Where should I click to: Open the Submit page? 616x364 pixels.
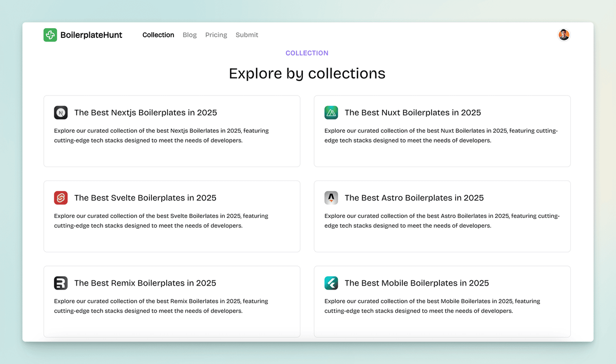[x=247, y=35]
